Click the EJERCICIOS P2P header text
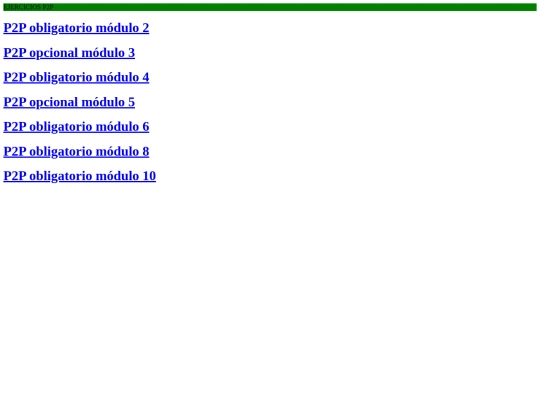This screenshot has height=405, width=540. (x=28, y=7)
